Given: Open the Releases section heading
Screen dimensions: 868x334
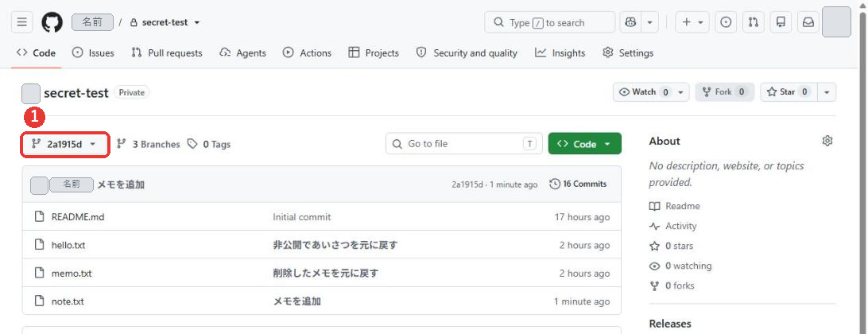Looking at the screenshot, I should pyautogui.click(x=670, y=324).
